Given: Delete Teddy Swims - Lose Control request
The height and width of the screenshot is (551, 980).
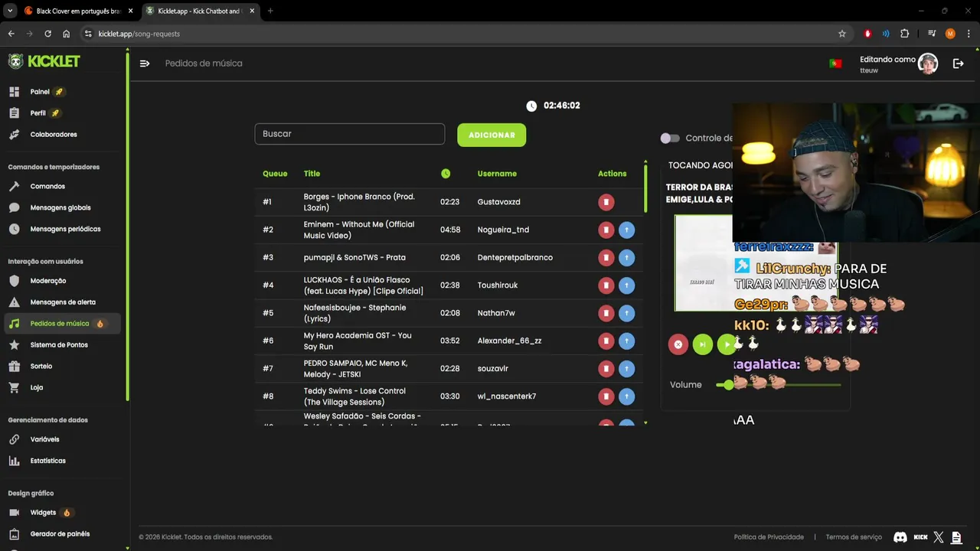Looking at the screenshot, I should (606, 396).
